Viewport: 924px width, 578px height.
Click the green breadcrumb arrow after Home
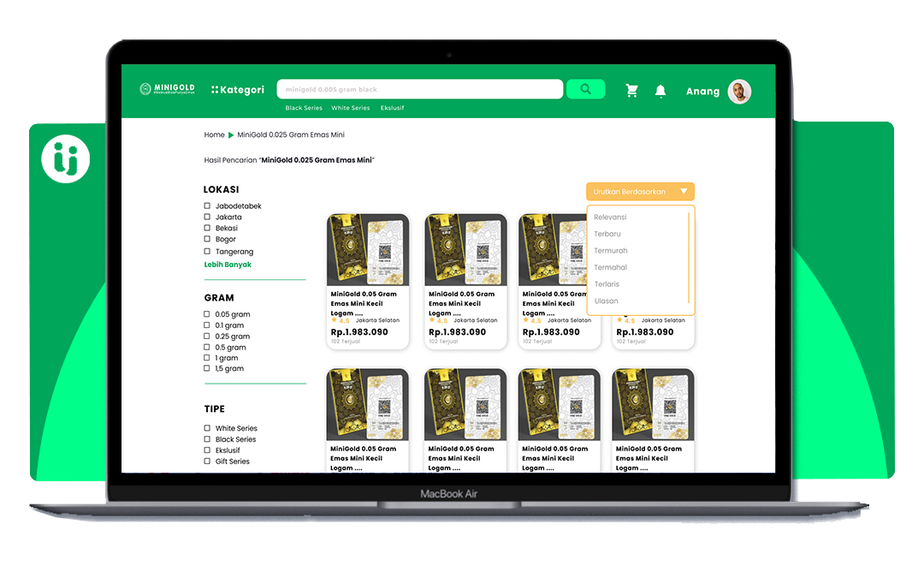(x=231, y=135)
